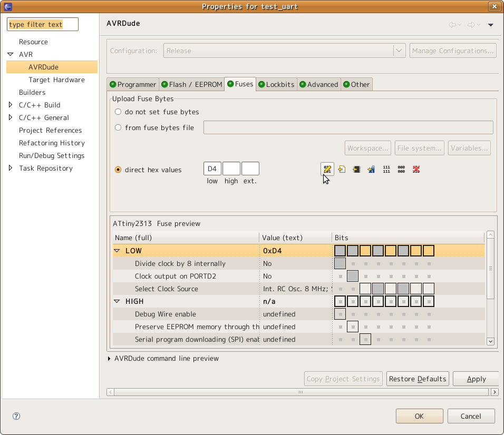Click the Copy Project Settings button
This screenshot has height=435, width=504.
tap(343, 379)
